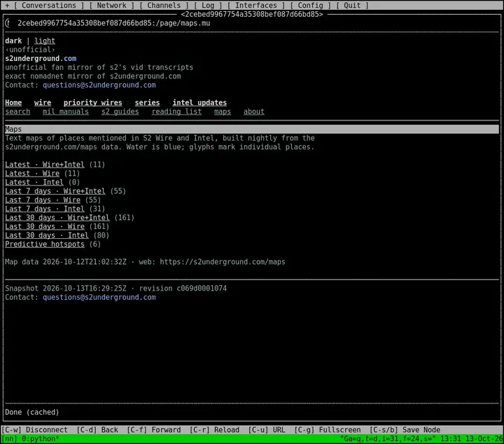Viewport: 504px width, 444px height.
Task: Open the s2underground.com title link
Action: pyautogui.click(x=41, y=59)
